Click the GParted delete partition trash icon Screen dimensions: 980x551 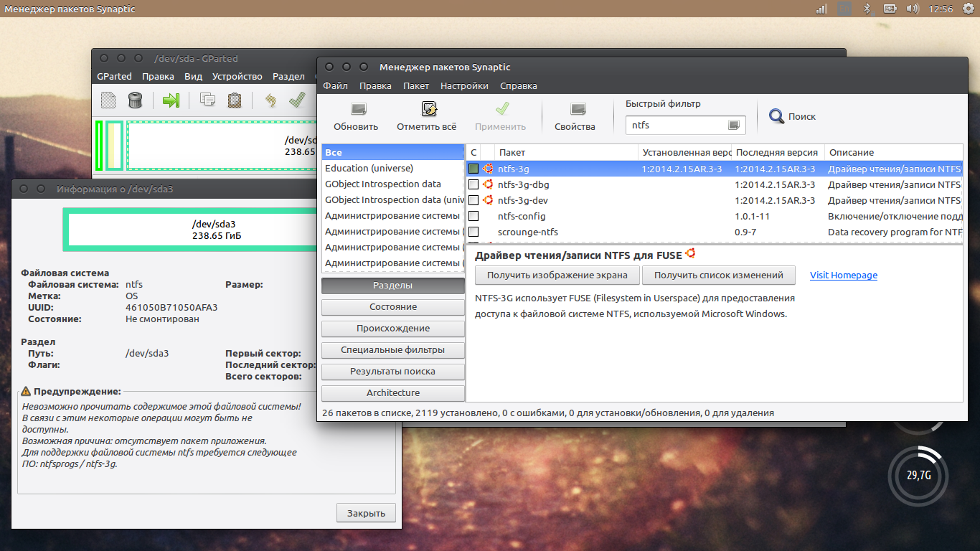135,100
